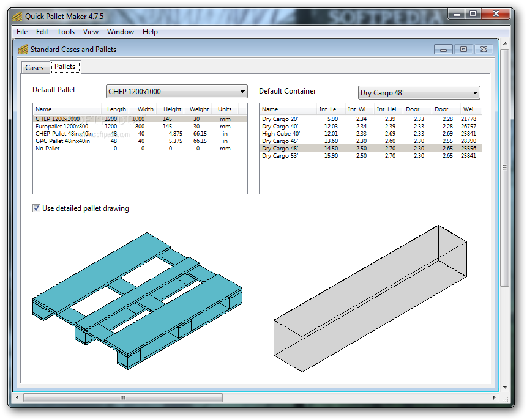527x420 pixels.
Task: Select the Pallets tab
Action: coord(65,67)
